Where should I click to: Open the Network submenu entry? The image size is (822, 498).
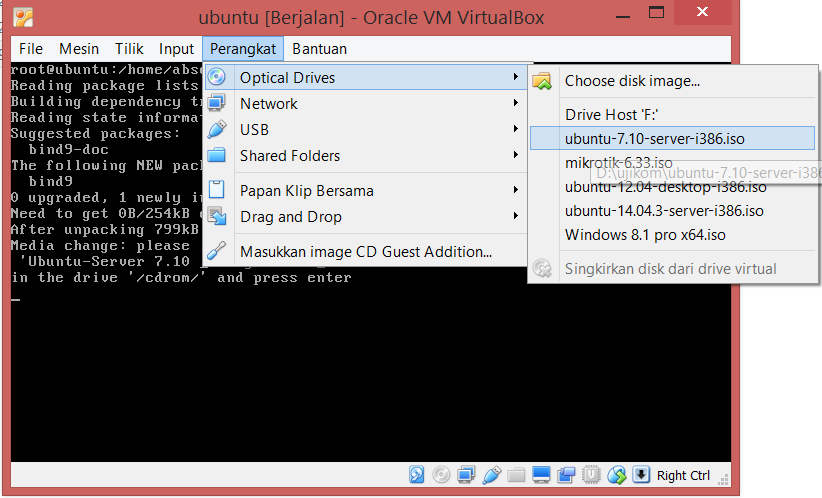point(365,103)
